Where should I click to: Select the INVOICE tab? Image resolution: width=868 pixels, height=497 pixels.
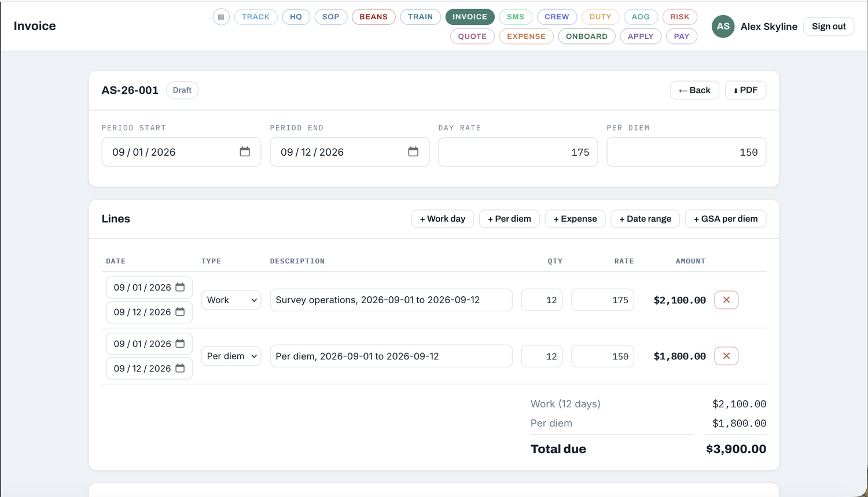pyautogui.click(x=470, y=17)
